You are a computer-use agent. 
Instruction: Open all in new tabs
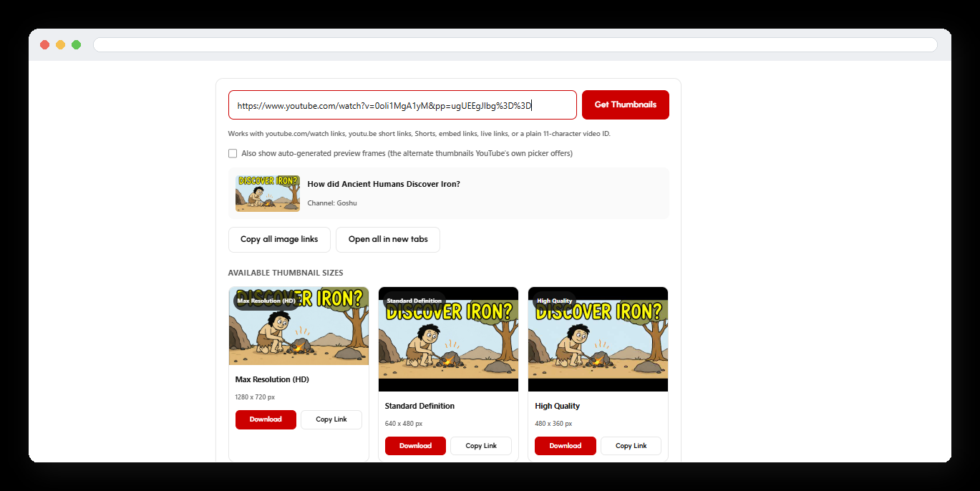(x=388, y=240)
